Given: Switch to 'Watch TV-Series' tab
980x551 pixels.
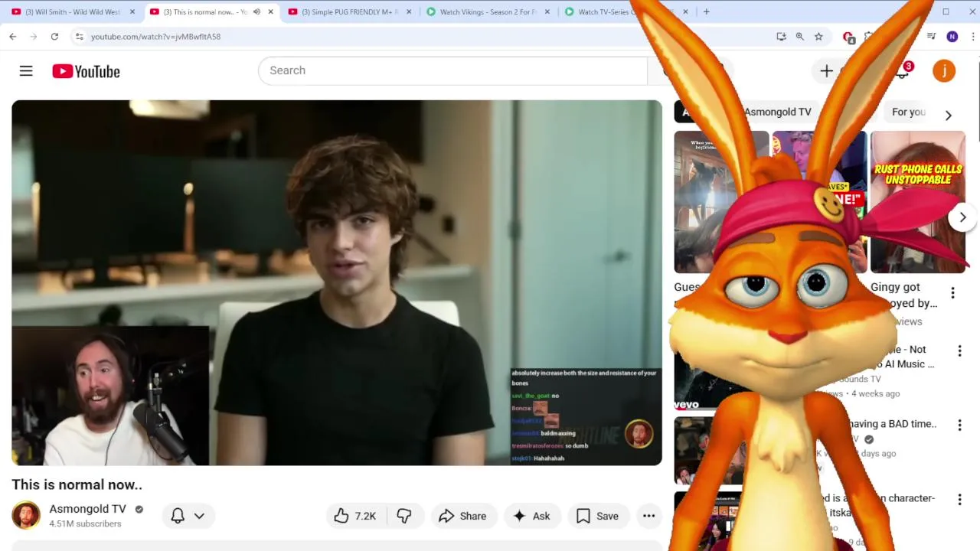Looking at the screenshot, I should click(x=605, y=11).
